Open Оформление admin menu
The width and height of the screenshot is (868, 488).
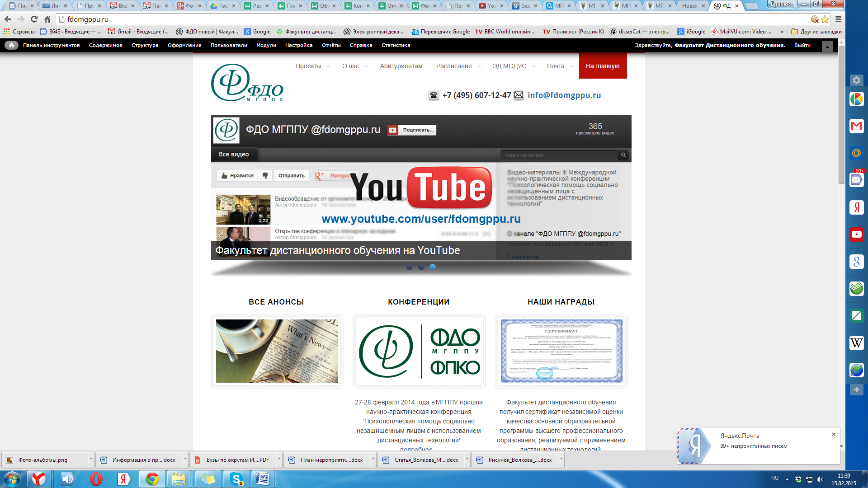[x=184, y=45]
